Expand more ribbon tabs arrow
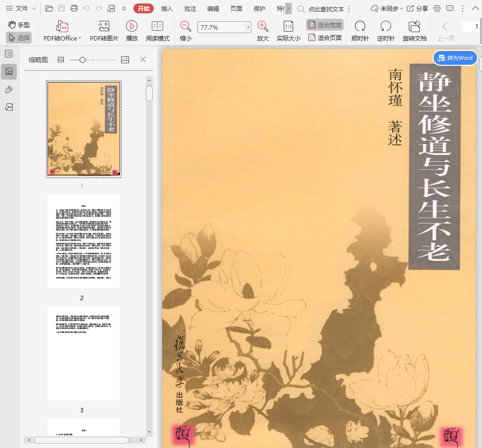The width and height of the screenshot is (482, 448). 288,8
